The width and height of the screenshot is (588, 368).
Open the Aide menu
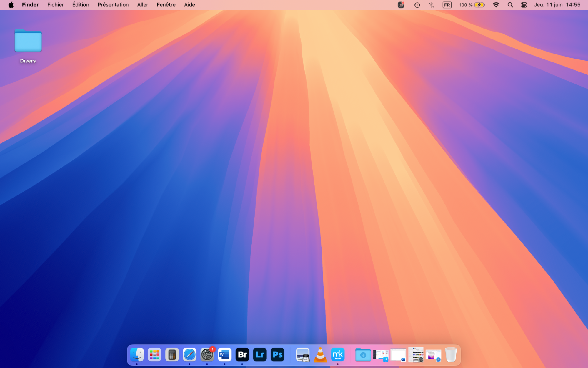pos(189,5)
